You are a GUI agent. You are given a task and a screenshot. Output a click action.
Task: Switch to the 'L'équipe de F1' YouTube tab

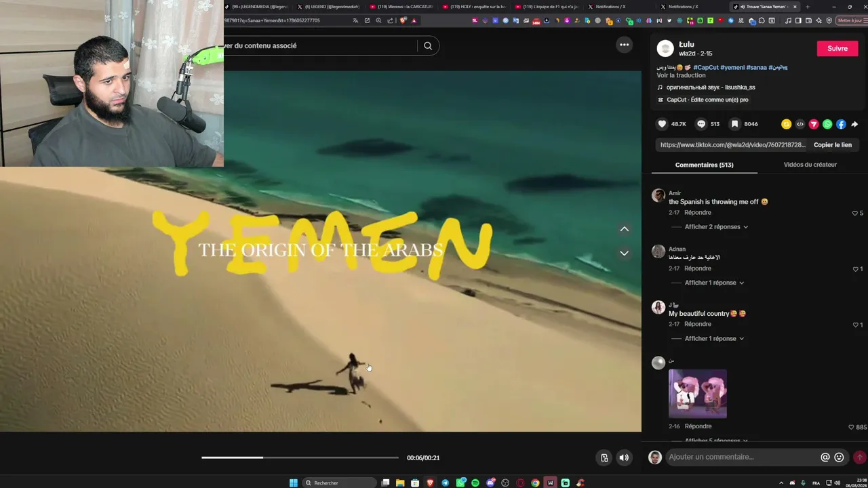[x=546, y=7]
